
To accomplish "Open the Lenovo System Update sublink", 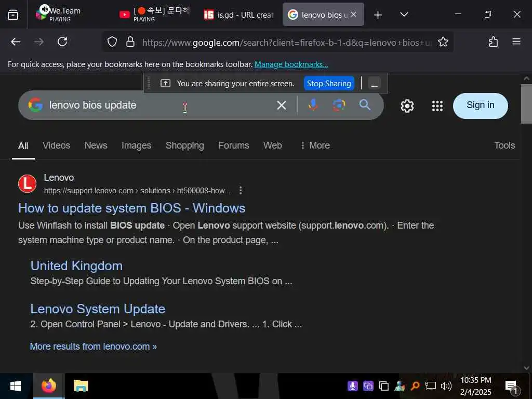I will (x=98, y=309).
